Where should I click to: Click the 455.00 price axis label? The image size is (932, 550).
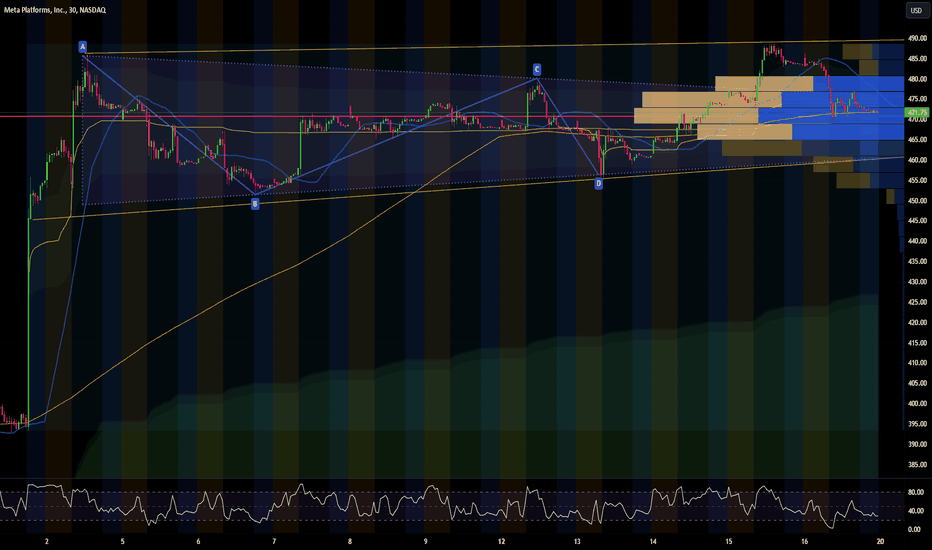(917, 180)
